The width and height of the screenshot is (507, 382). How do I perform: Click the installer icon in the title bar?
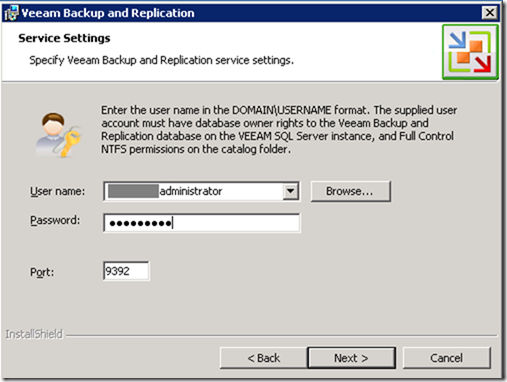pos(11,13)
